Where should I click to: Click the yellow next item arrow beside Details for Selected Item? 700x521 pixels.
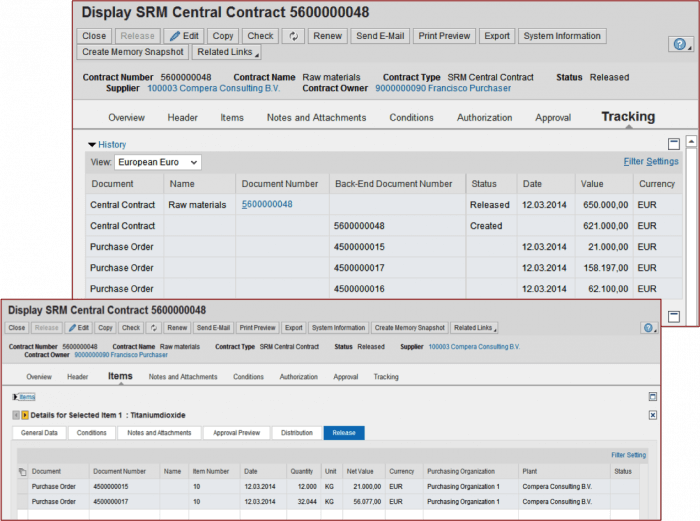click(x=25, y=415)
